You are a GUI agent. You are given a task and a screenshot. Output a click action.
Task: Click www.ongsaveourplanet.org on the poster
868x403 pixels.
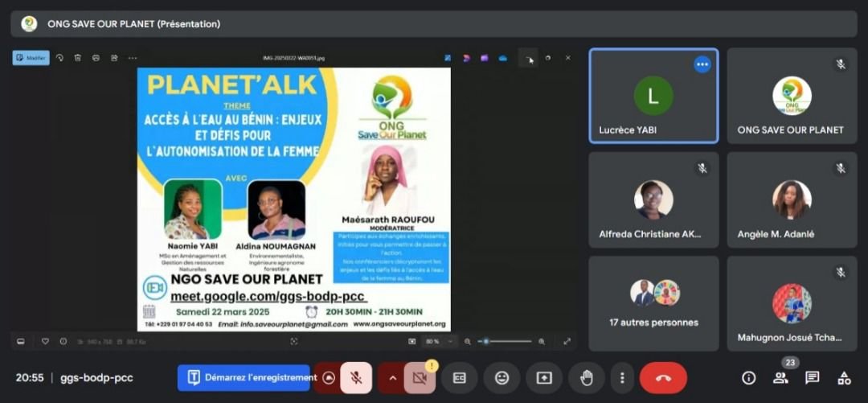click(399, 323)
